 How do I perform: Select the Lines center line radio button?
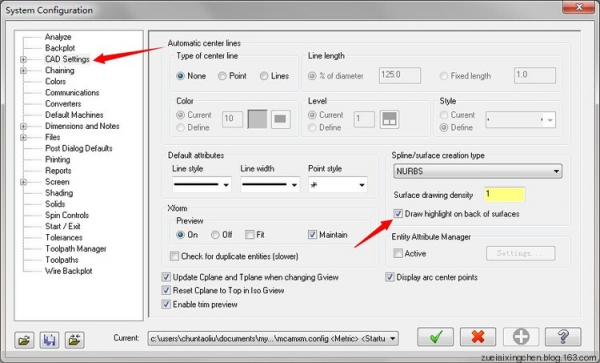pos(264,76)
